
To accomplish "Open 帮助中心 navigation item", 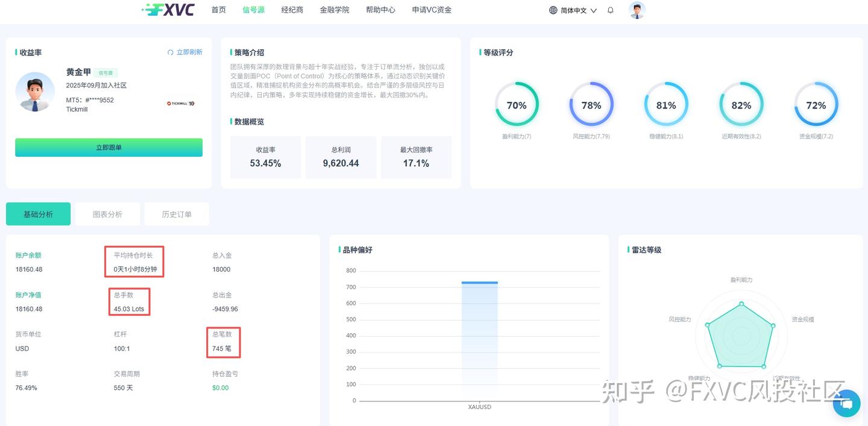I will pos(381,10).
